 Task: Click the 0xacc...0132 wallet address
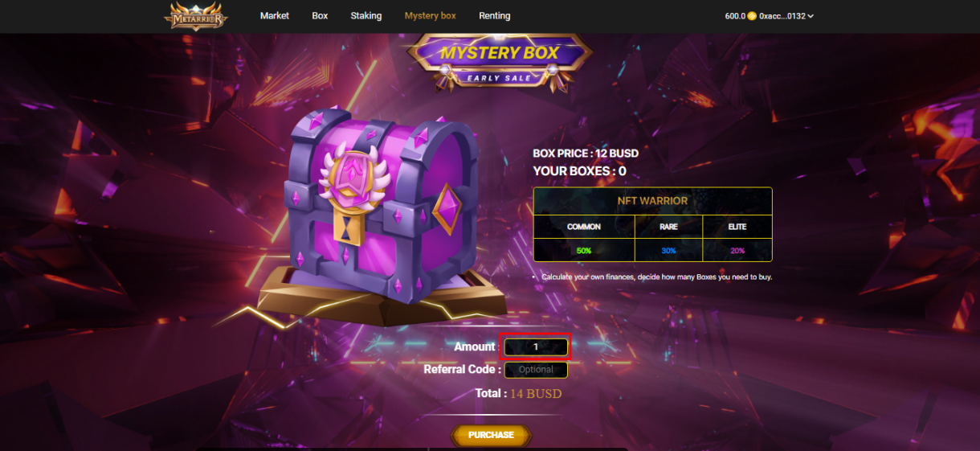pyautogui.click(x=782, y=16)
